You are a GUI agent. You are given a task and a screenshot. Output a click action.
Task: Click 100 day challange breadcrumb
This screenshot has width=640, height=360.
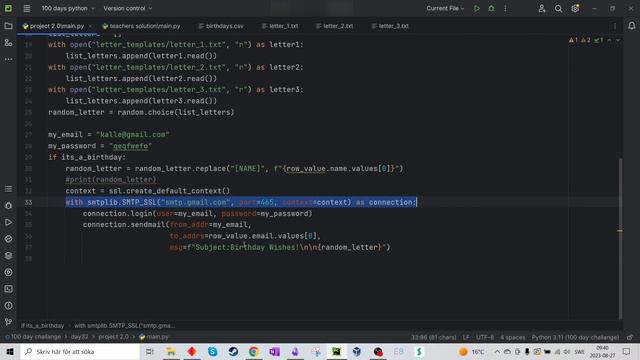tap(36, 337)
